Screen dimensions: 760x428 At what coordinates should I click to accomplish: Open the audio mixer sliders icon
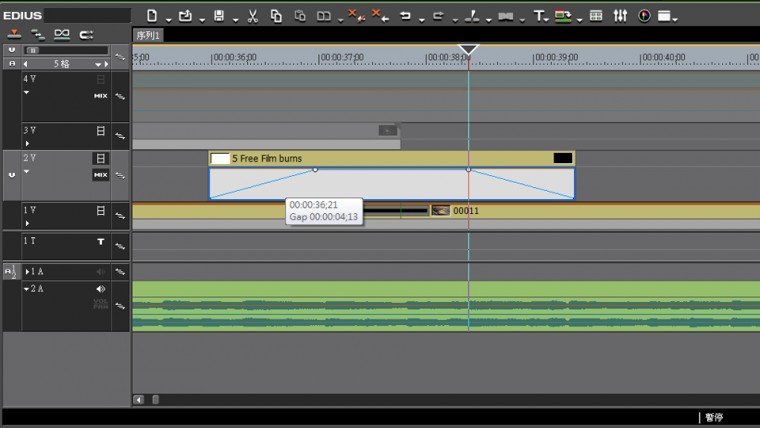620,16
